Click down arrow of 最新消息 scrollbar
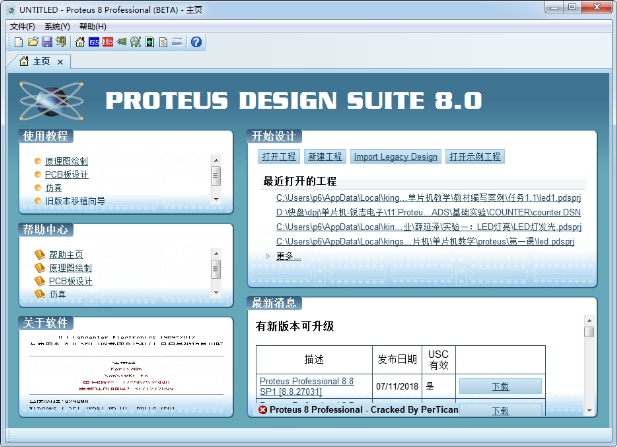This screenshot has height=447, width=617. click(589, 410)
